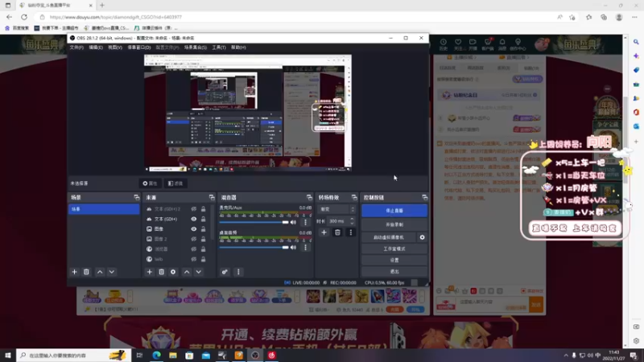Viewport: 644px width, 362px height.
Task: Toggle Studio Mode button
Action: click(x=394, y=249)
